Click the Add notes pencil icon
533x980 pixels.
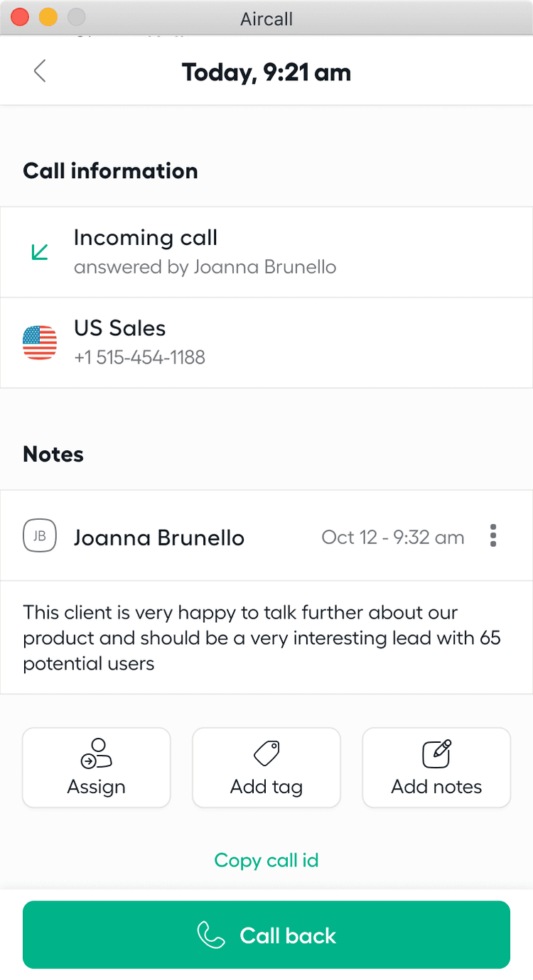point(436,753)
